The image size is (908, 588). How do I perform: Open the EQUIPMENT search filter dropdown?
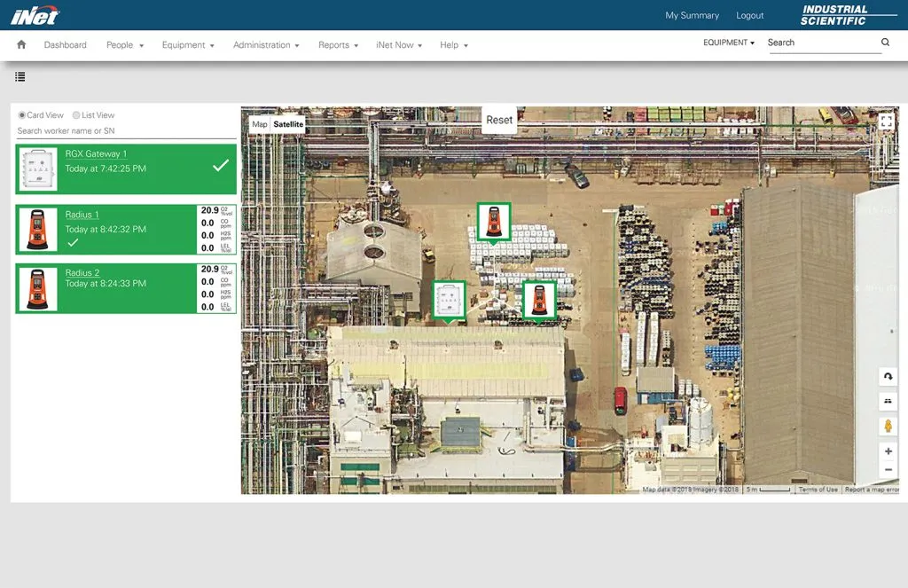[729, 43]
